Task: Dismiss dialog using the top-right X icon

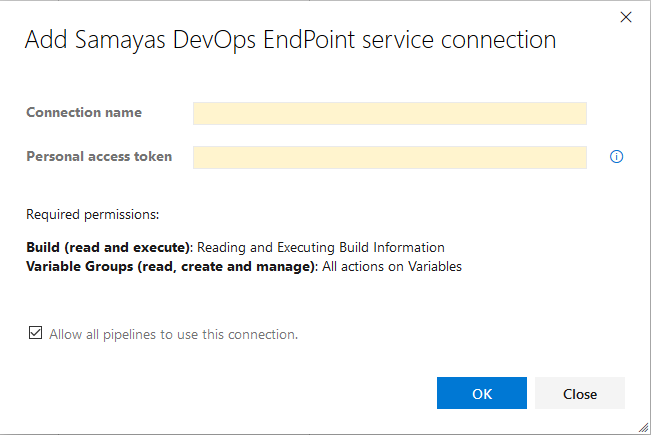Action: (626, 17)
